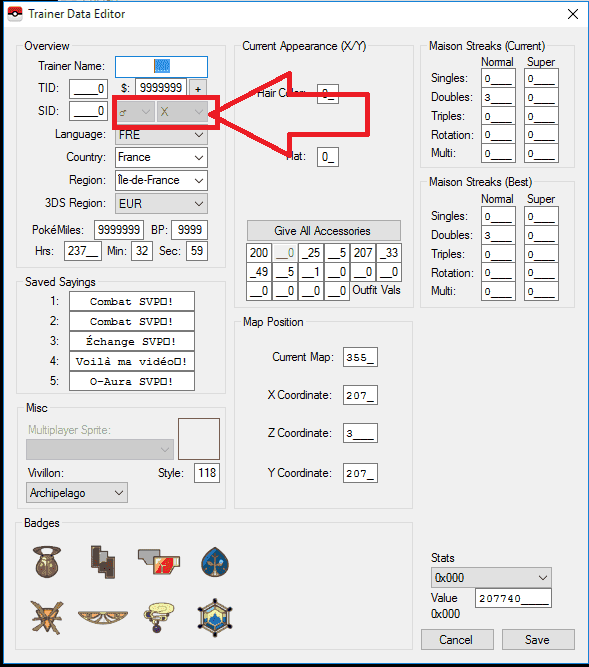This screenshot has height=667, width=589.
Task: Open the Stats 0x000 dropdown
Action: [491, 578]
